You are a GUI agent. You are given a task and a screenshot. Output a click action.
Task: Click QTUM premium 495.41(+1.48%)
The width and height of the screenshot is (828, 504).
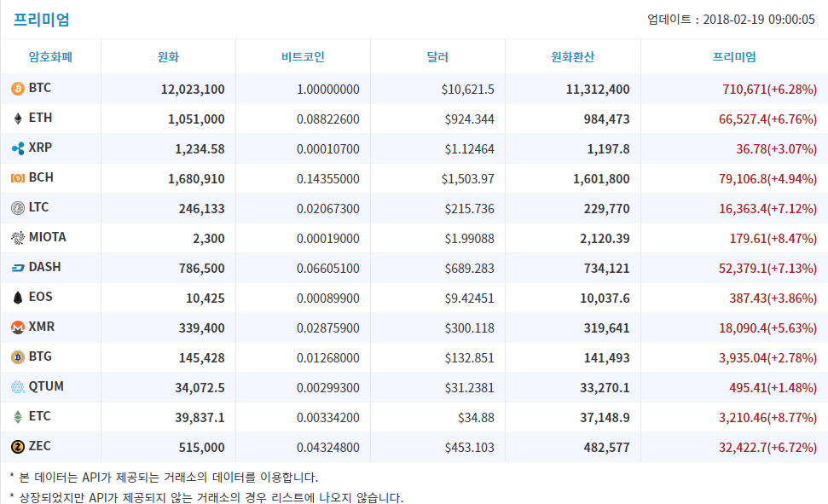click(773, 388)
